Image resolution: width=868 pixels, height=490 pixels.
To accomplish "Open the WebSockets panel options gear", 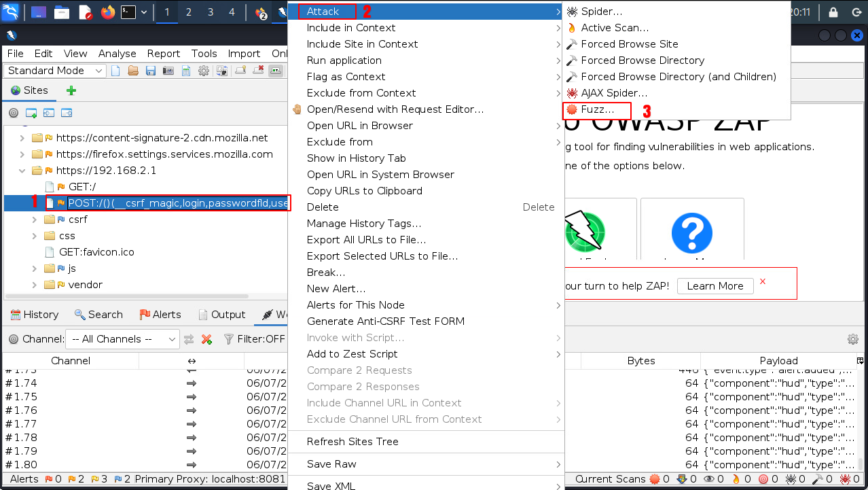I will pos(852,339).
